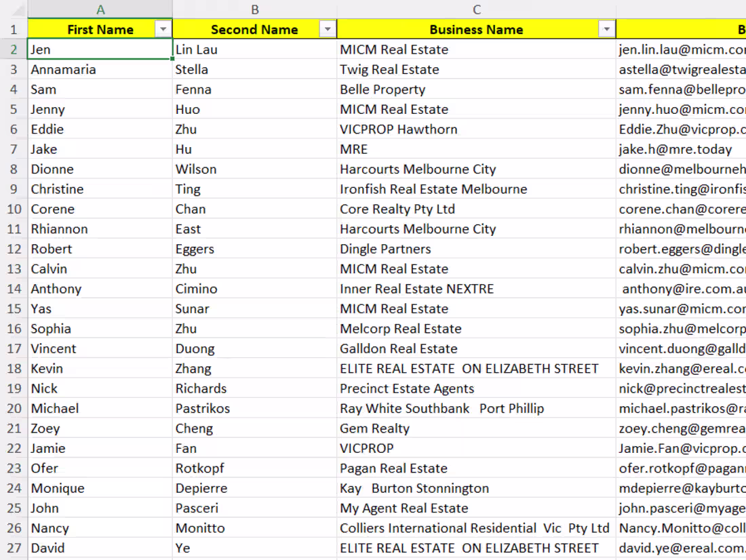Select the cell containing Jamie
746x560 pixels.
pyautogui.click(x=100, y=449)
